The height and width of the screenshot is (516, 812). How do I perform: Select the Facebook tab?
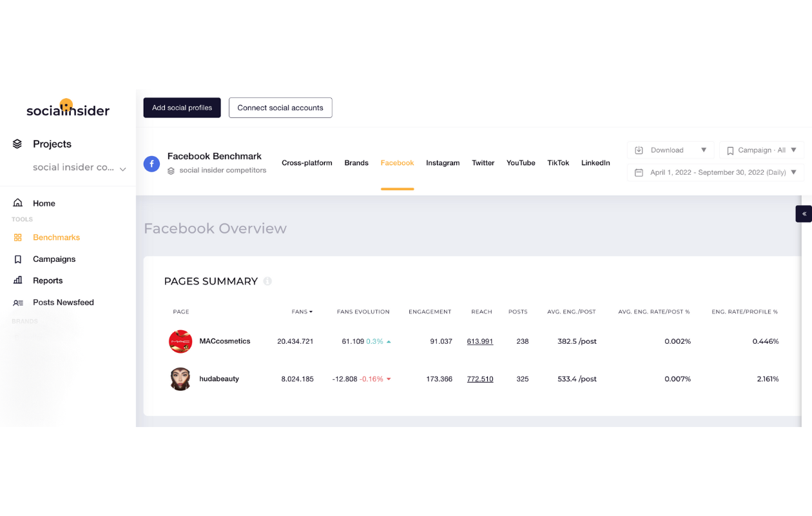click(397, 163)
